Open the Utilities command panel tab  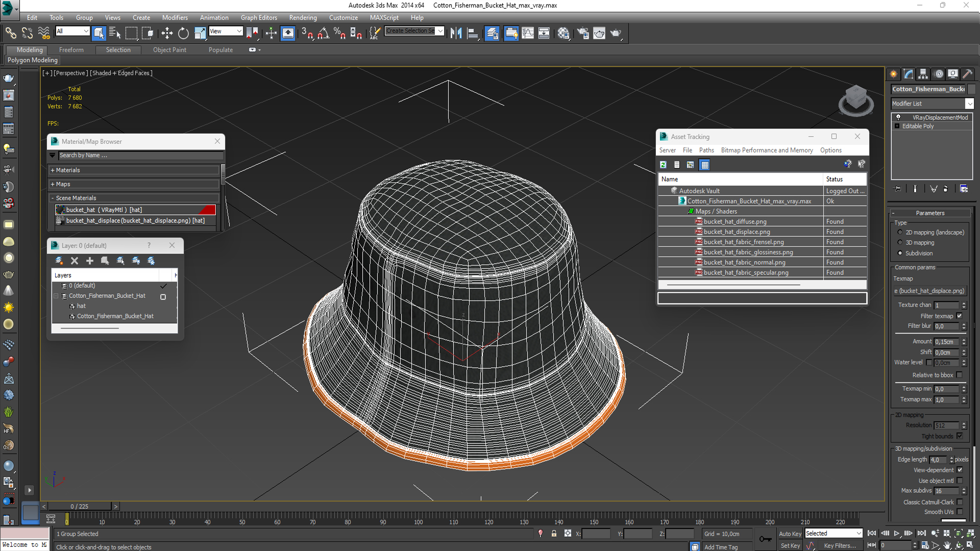967,74
